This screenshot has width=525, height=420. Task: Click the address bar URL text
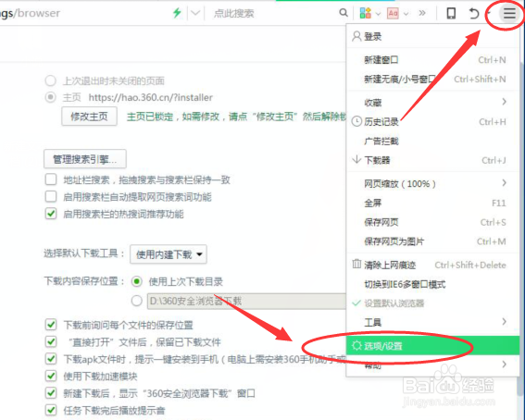(31, 13)
